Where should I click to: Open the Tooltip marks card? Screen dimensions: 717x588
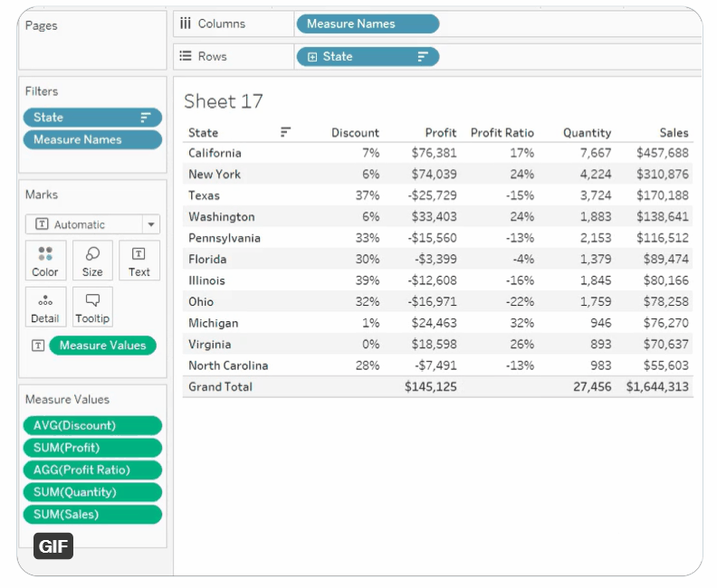[92, 307]
